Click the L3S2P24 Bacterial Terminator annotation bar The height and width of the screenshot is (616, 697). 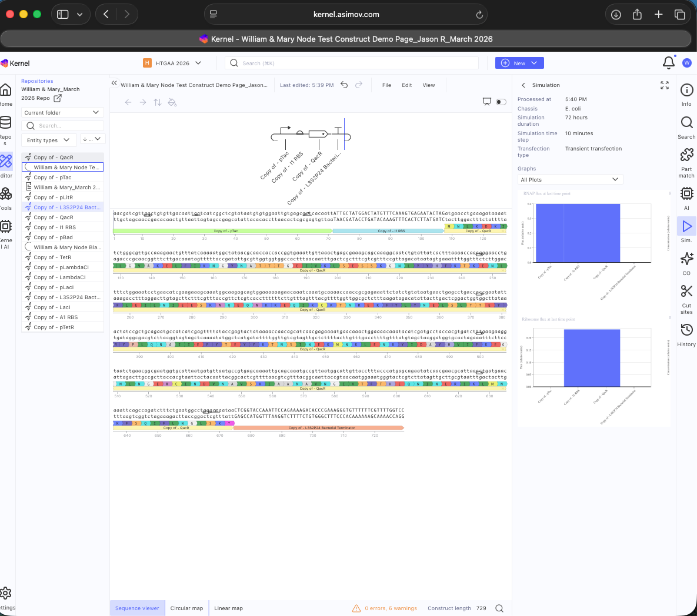click(x=319, y=428)
